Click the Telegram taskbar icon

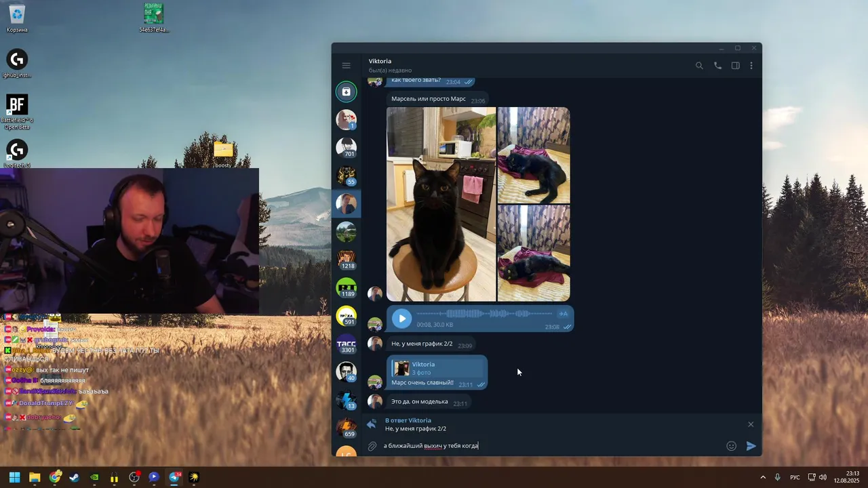tap(174, 477)
